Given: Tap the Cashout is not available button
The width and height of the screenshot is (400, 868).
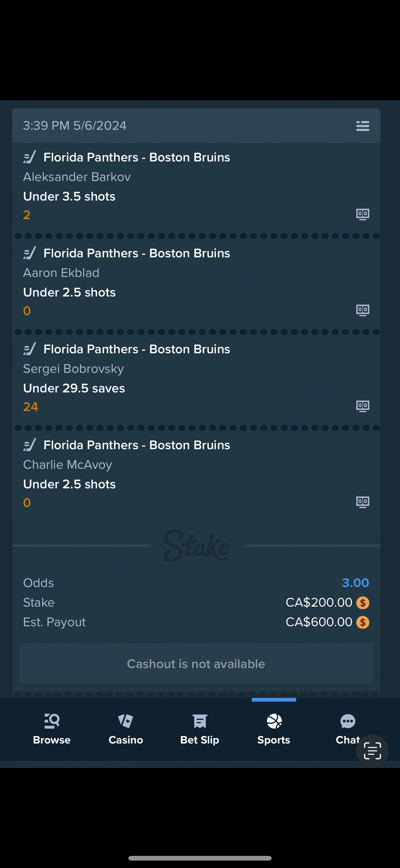Looking at the screenshot, I should point(196,663).
